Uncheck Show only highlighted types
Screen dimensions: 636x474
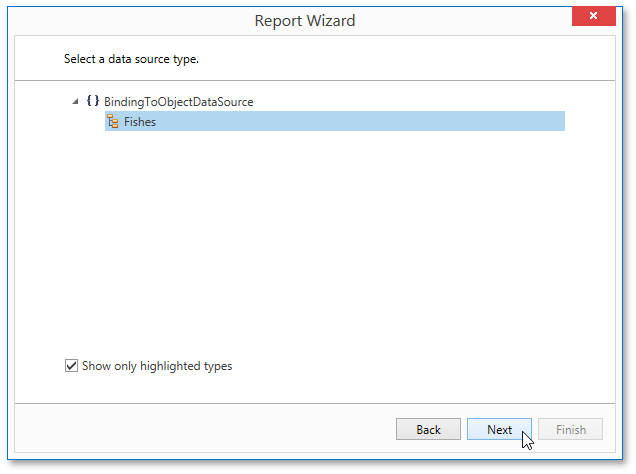(x=71, y=365)
